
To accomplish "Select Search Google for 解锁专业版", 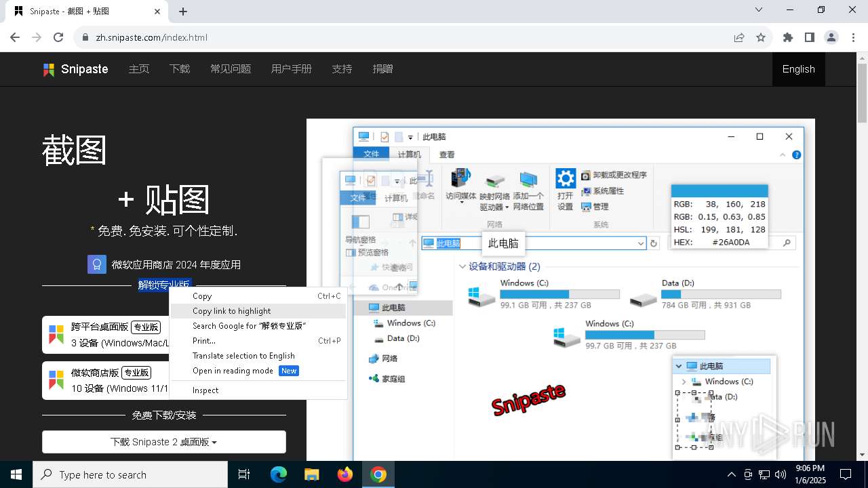I will [258, 325].
